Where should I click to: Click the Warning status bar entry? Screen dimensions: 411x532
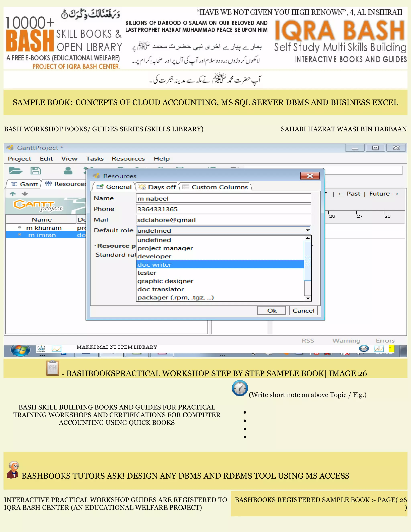346,340
